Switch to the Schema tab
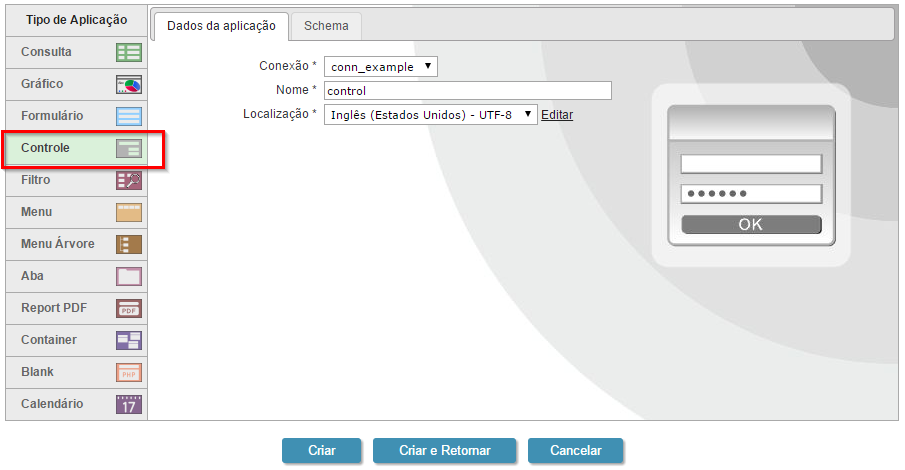905x470 pixels. click(326, 26)
